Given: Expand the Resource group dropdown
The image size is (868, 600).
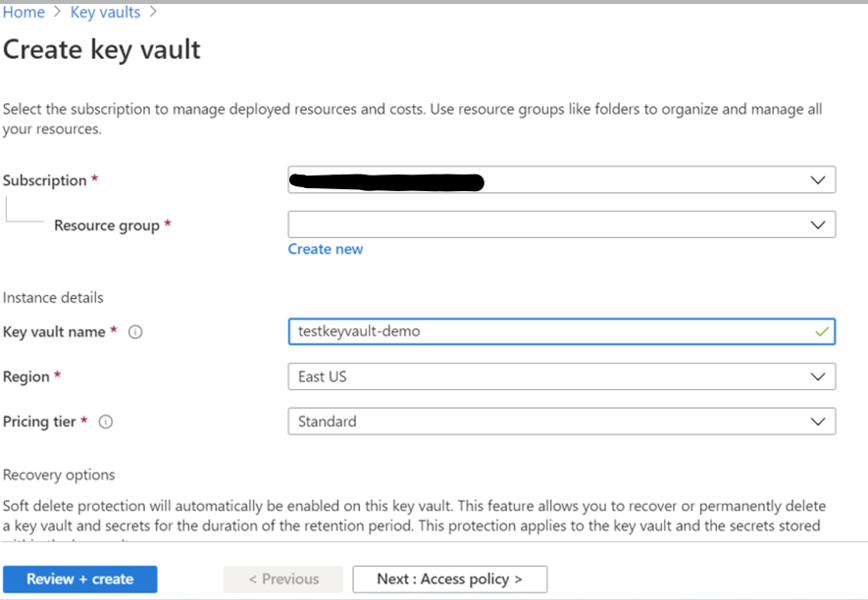Looking at the screenshot, I should [x=588, y=225].
